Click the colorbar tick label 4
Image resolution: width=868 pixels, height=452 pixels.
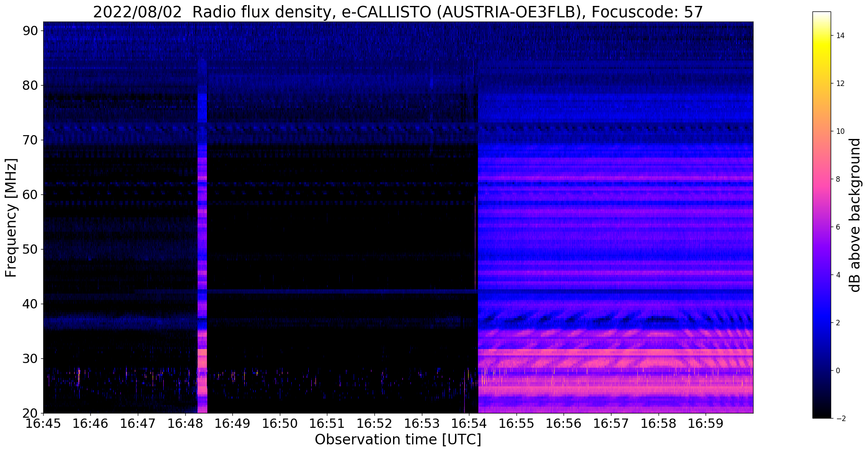click(837, 275)
